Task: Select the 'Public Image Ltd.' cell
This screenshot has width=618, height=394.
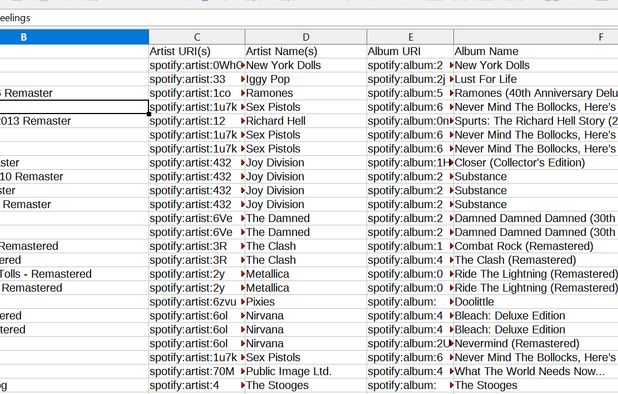Action: tap(306, 372)
